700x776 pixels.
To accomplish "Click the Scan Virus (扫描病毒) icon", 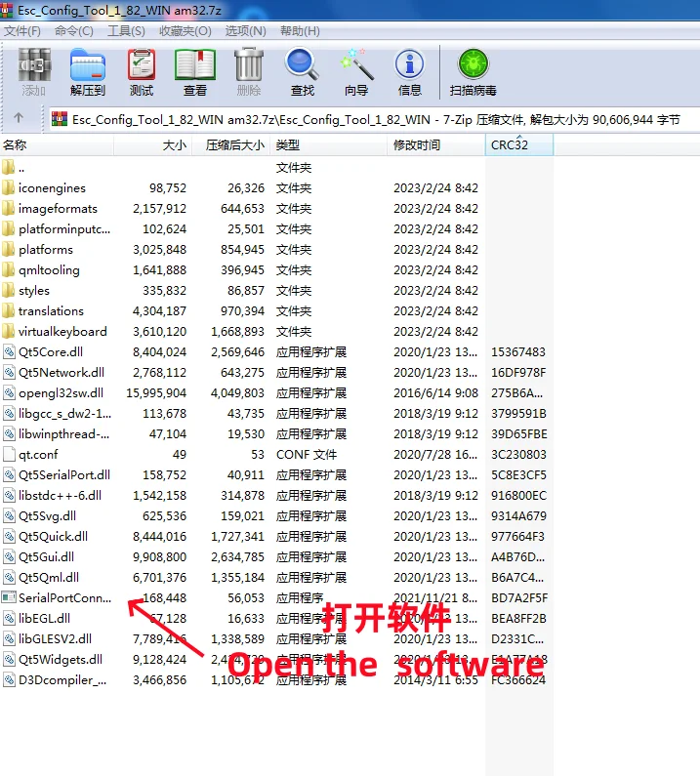I will coord(473,72).
